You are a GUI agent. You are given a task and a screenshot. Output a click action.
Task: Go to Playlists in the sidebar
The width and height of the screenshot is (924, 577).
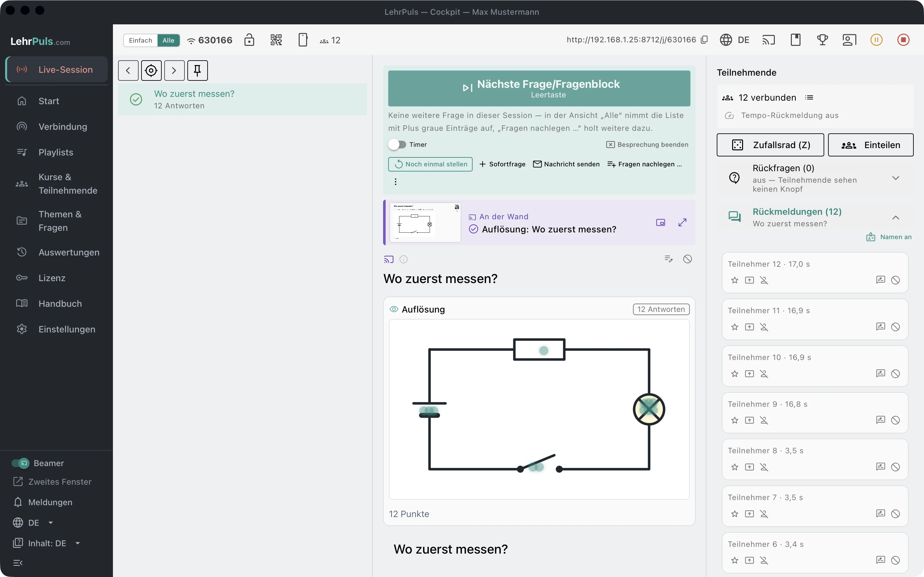(56, 152)
